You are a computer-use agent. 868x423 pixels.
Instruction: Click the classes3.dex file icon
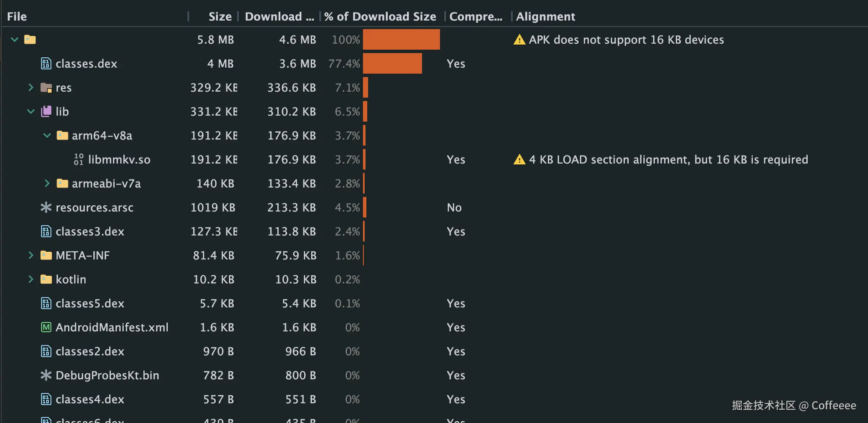(46, 232)
